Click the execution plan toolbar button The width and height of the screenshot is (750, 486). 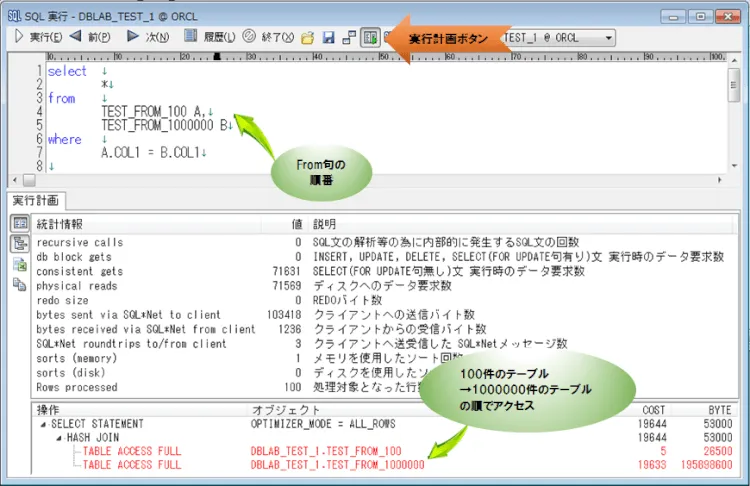(370, 37)
